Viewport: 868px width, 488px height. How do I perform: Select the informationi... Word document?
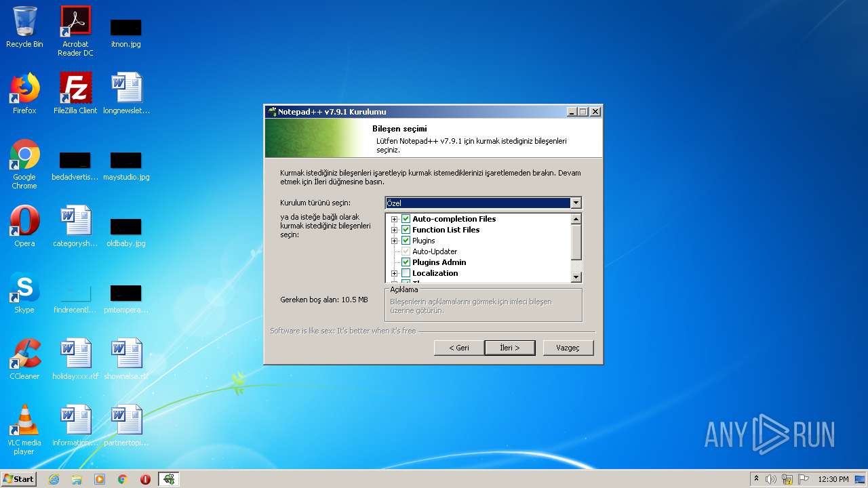pos(75,426)
